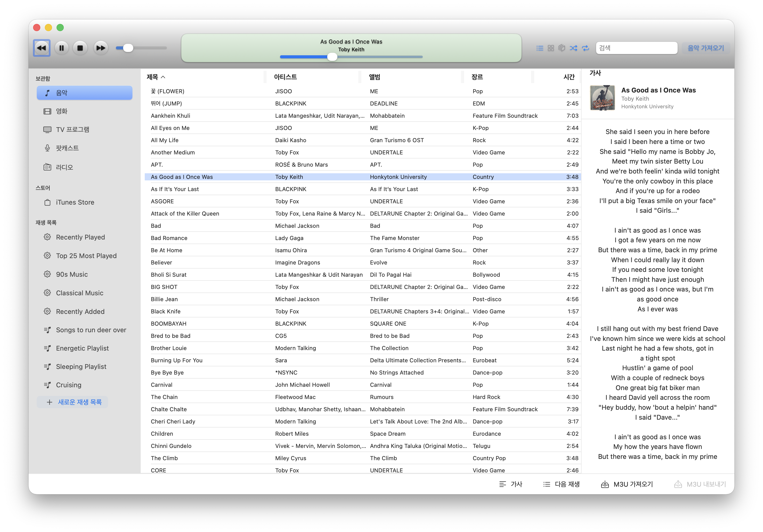Screen dimensions: 763x532
Task: Toggle the 가사 lyrics panel button
Action: [511, 484]
